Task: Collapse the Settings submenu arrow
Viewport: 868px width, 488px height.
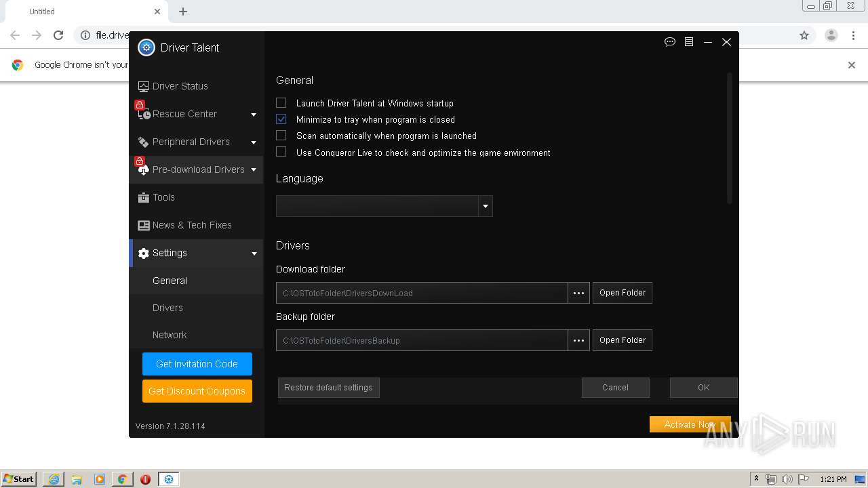Action: click(254, 253)
